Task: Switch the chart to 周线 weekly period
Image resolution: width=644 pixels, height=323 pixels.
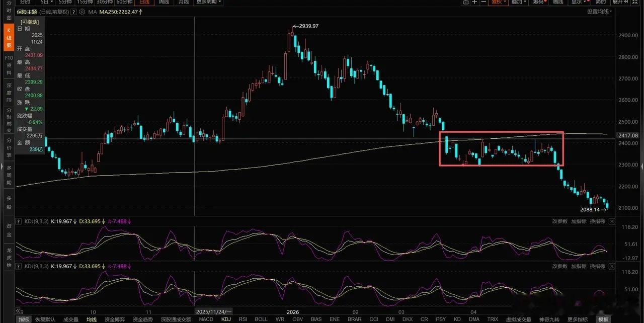Action: coord(164,2)
